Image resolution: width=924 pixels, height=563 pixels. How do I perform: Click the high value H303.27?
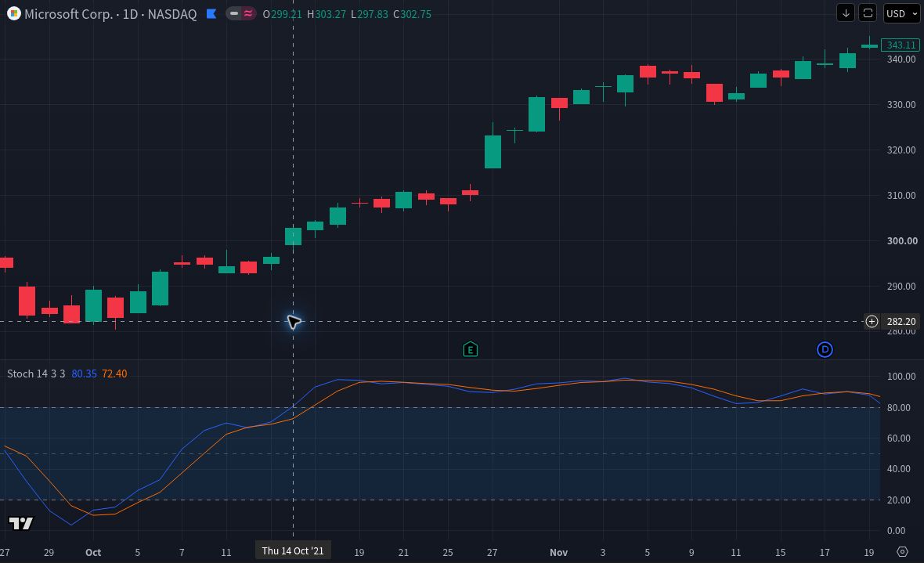[327, 14]
